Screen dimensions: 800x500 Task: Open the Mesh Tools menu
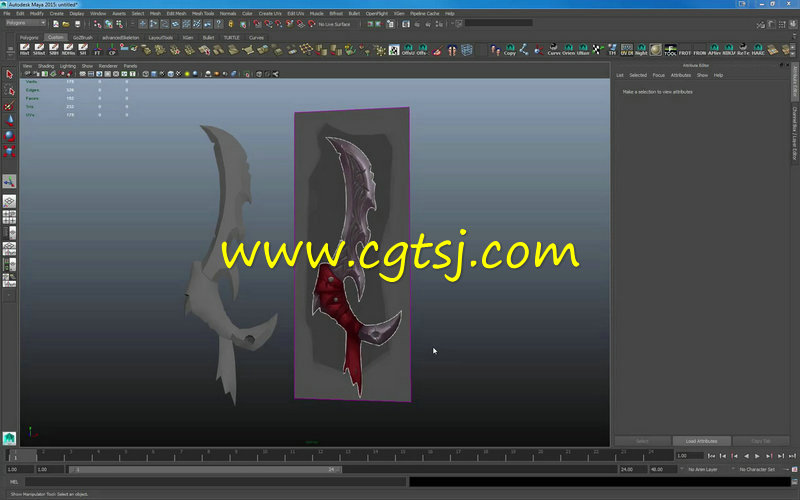pyautogui.click(x=203, y=14)
